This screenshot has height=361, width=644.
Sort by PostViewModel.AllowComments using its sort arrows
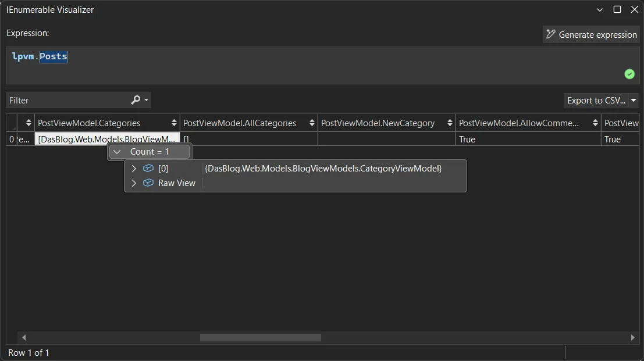tap(595, 123)
